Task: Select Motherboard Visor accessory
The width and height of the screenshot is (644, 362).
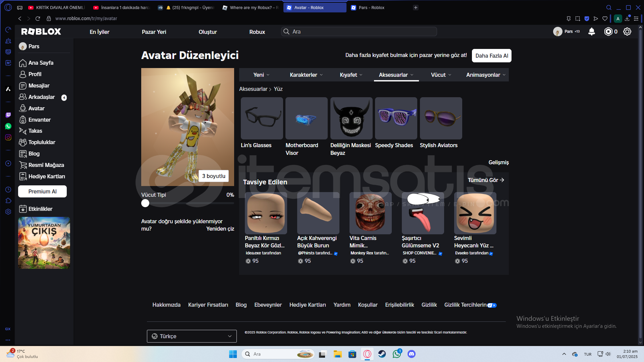Action: click(x=307, y=118)
